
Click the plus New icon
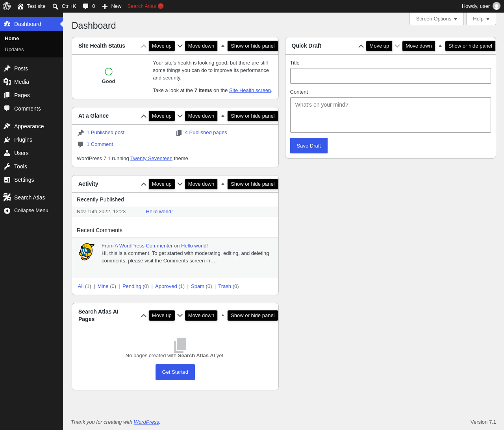pos(105,6)
